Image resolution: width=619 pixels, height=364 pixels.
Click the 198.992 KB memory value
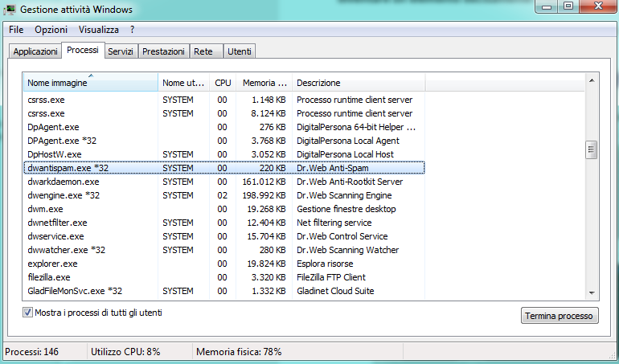pos(264,195)
